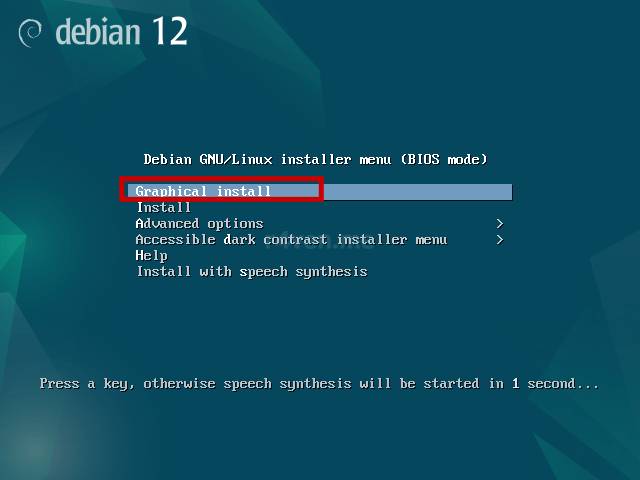Choose Install with speech synthesis
Screen dimensions: 640x480
pos(252,272)
